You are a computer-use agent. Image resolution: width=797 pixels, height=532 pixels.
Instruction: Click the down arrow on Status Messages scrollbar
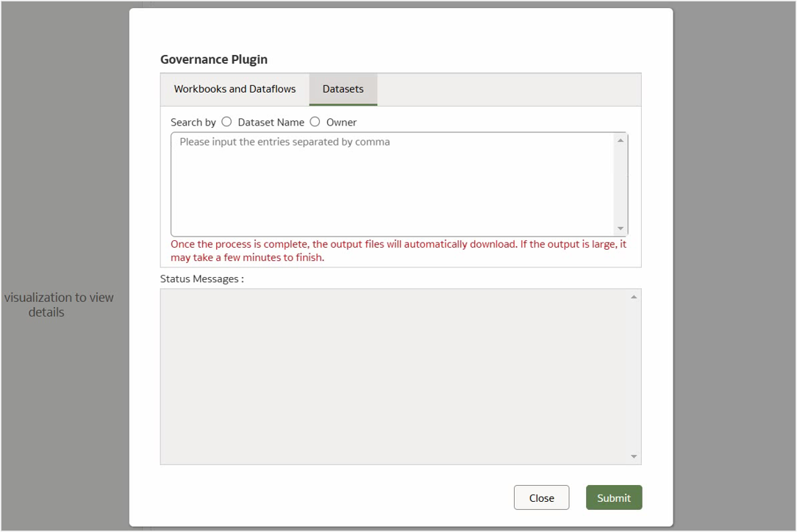tap(632, 456)
